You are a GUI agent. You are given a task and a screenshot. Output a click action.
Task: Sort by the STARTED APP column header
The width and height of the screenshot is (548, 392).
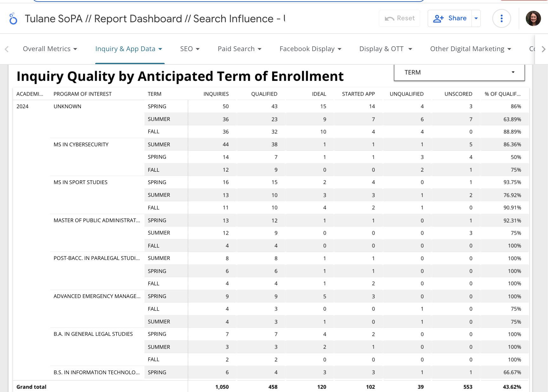click(x=358, y=94)
